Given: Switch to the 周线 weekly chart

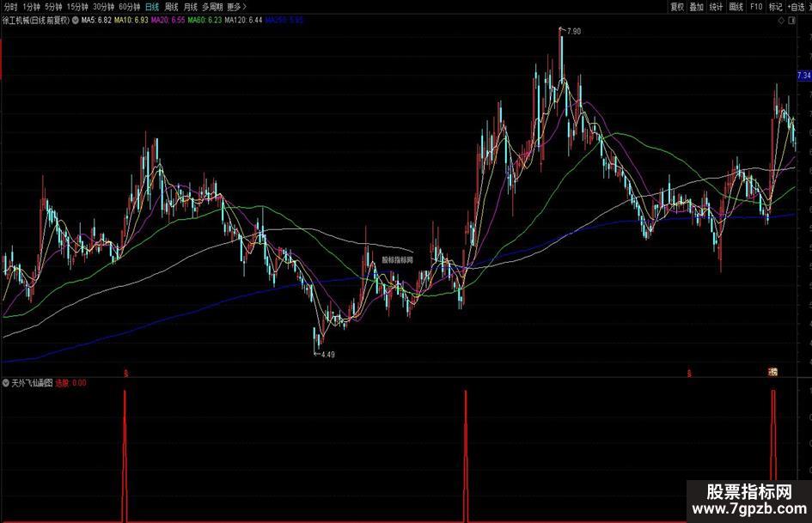Looking at the screenshot, I should (171, 7).
